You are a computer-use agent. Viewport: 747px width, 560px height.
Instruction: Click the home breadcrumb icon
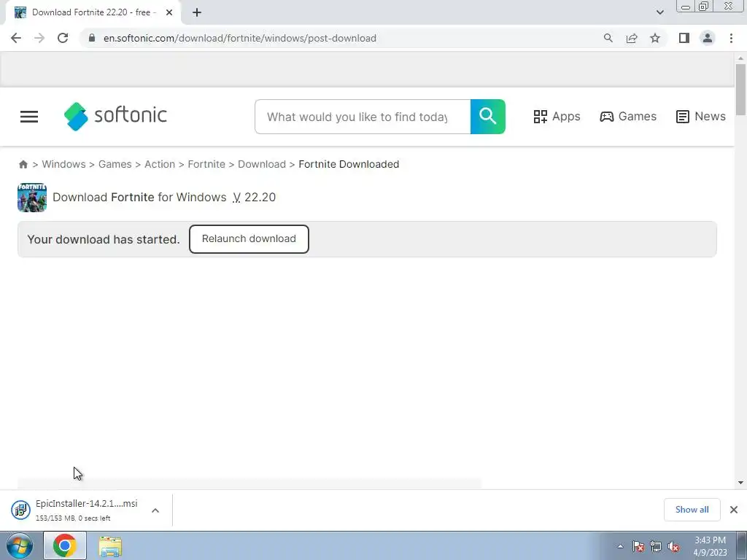[23, 164]
